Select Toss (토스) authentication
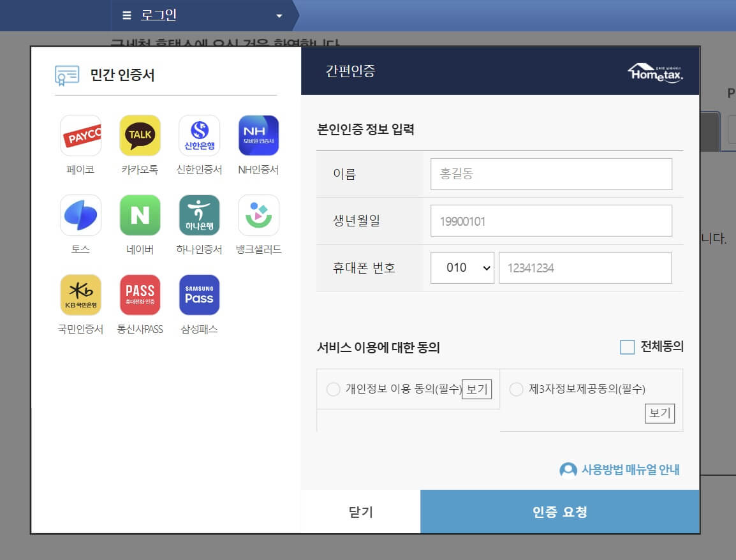The width and height of the screenshot is (736, 560). (80, 215)
